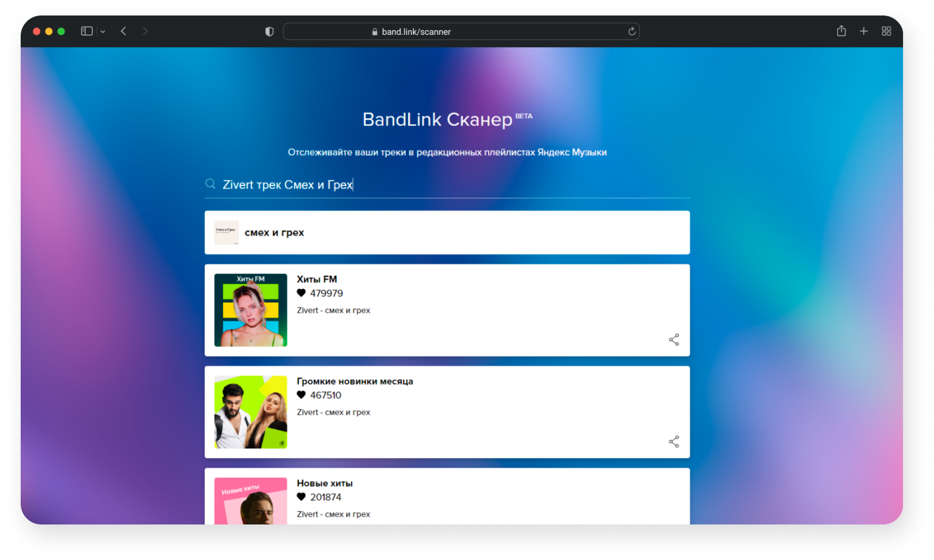Show the tab overview grid

(886, 31)
